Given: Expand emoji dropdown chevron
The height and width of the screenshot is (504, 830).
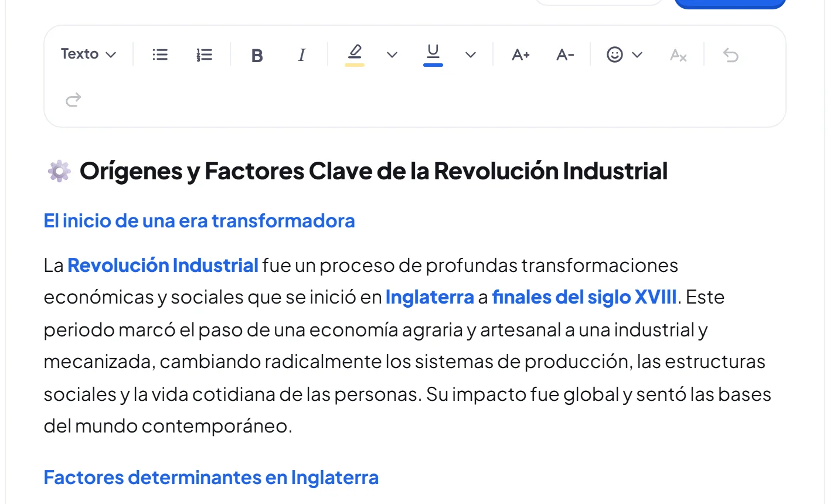Looking at the screenshot, I should [638, 55].
